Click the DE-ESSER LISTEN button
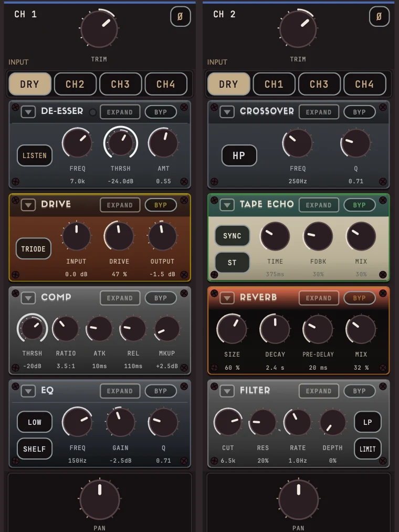This screenshot has height=532, width=399. (35, 155)
